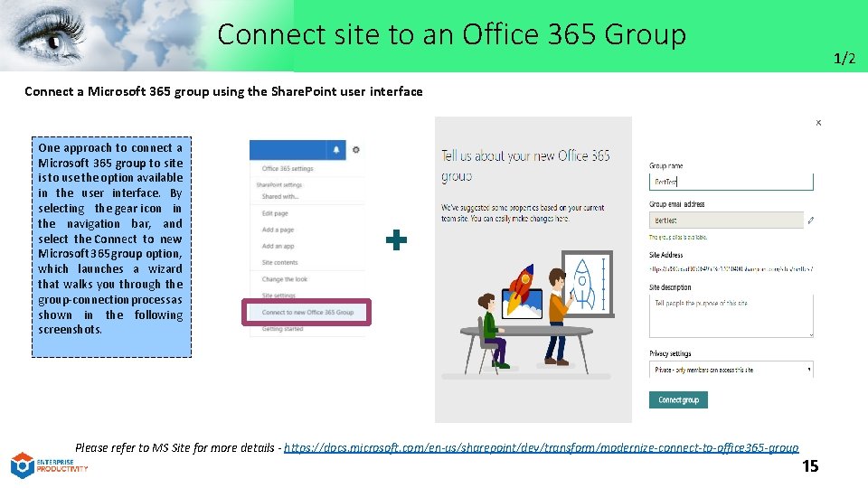Click the pencil edit icon beside group email

point(810,221)
